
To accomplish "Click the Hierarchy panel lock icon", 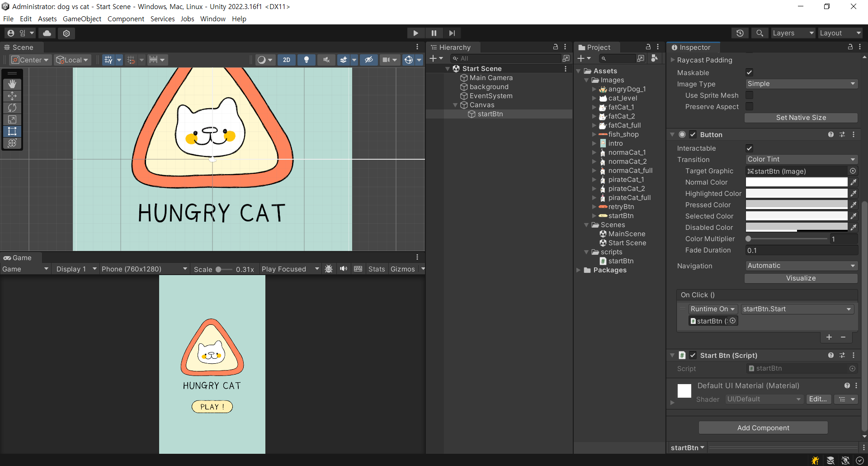I will pos(556,47).
